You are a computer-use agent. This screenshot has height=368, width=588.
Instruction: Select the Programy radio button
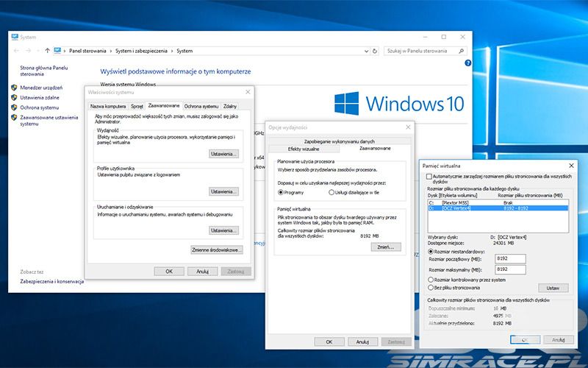(281, 192)
